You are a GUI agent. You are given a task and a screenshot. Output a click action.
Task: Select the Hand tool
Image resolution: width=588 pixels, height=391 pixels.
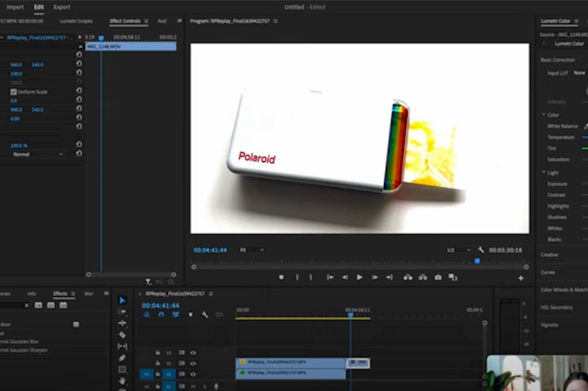(x=122, y=381)
